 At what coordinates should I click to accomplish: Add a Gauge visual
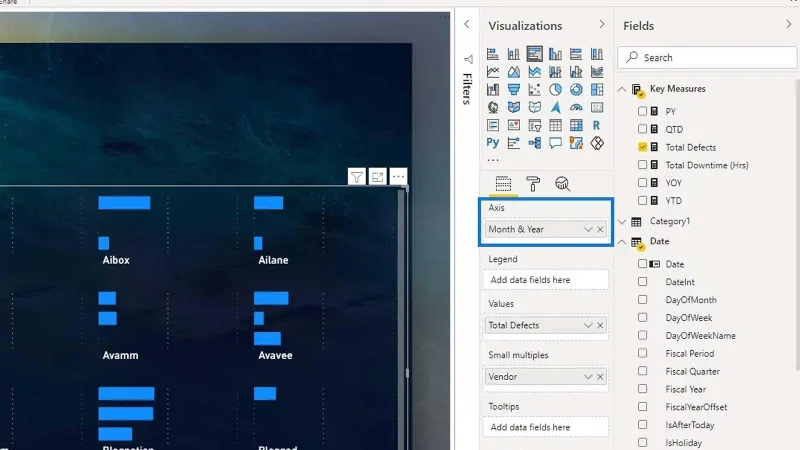(x=576, y=107)
